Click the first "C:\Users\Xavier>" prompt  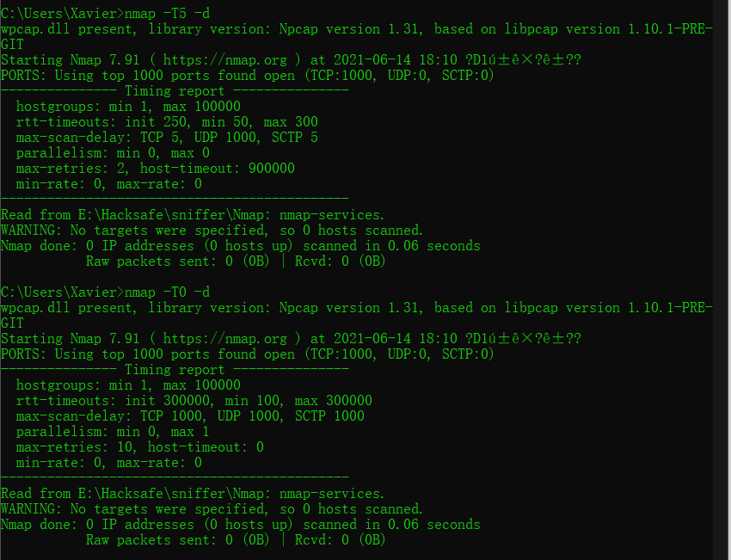click(x=62, y=13)
